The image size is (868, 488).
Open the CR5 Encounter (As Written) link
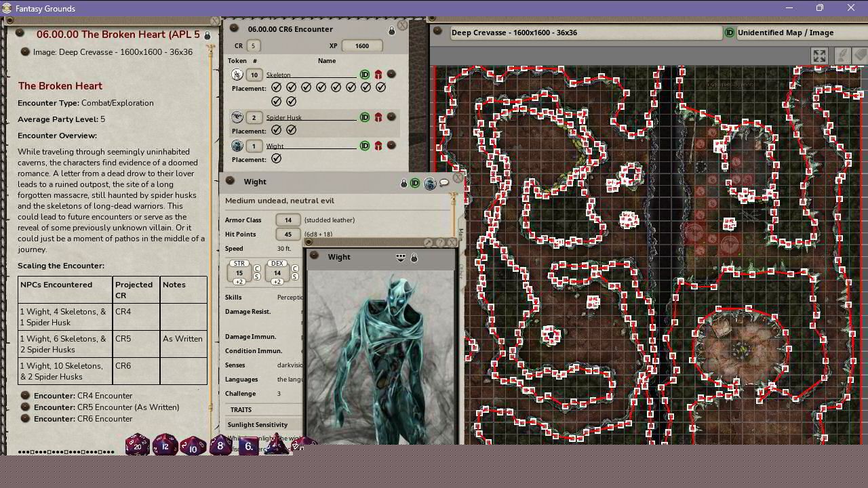pos(106,407)
